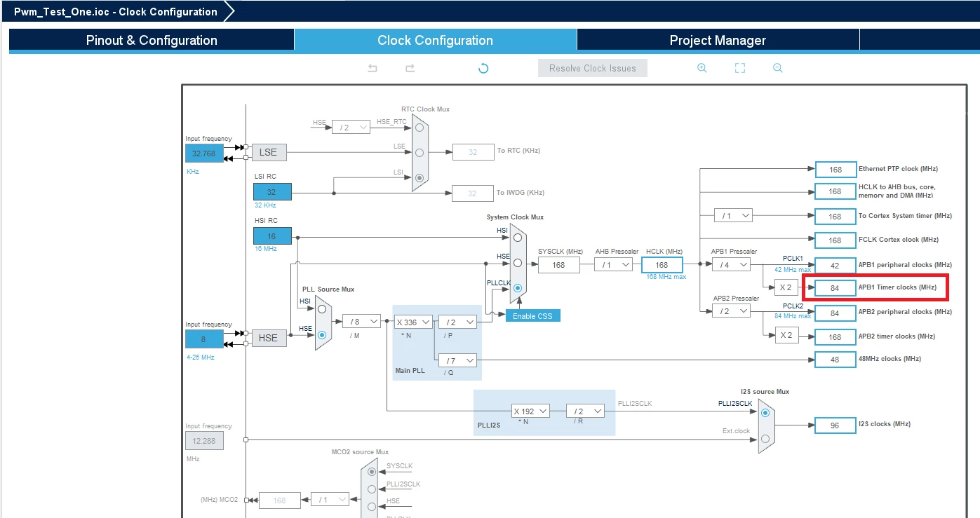Click the FCLK Cortex clock 168 field
Screen dimensions: 980x518
pos(835,240)
